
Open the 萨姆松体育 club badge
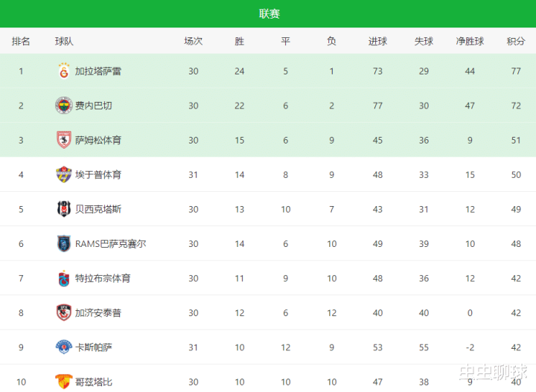[x=64, y=140]
